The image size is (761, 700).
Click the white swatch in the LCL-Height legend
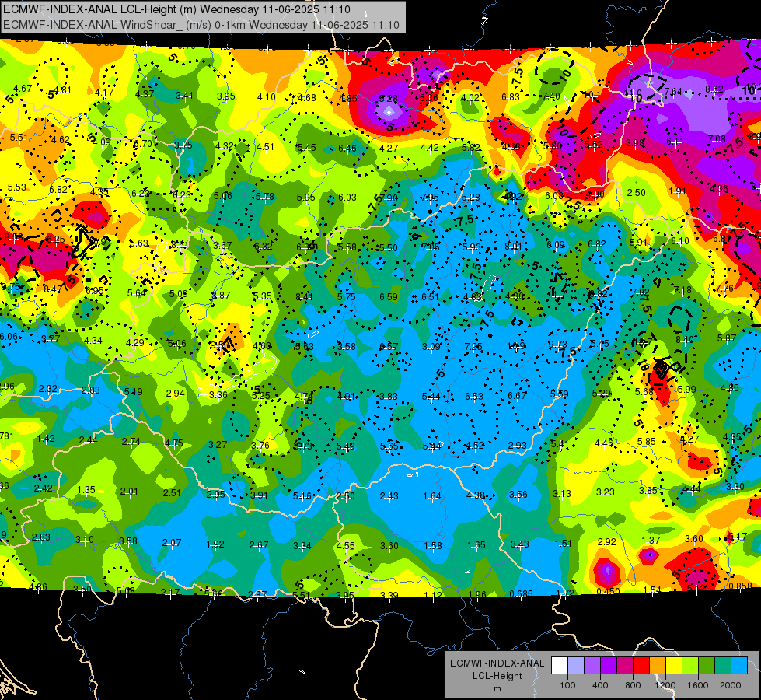pyautogui.click(x=560, y=666)
